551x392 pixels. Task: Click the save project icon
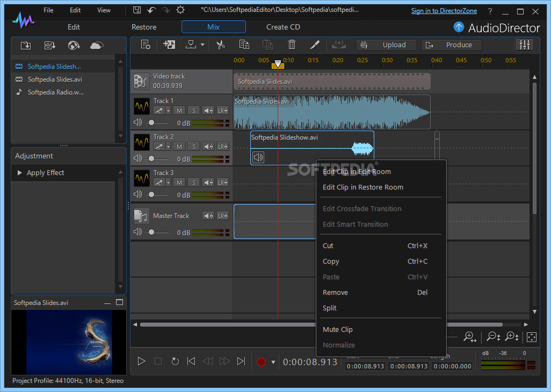click(137, 10)
